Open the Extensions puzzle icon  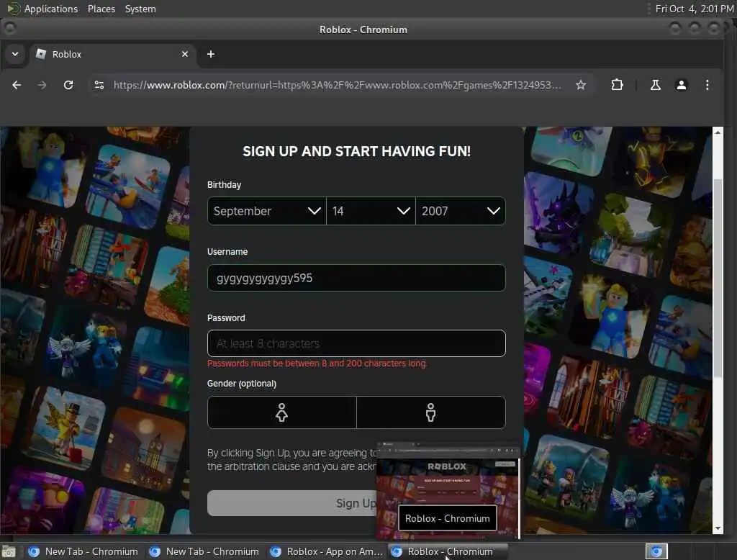617,85
